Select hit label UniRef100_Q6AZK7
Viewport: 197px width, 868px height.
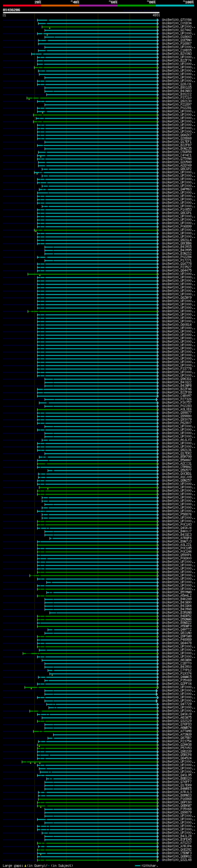(x=177, y=135)
